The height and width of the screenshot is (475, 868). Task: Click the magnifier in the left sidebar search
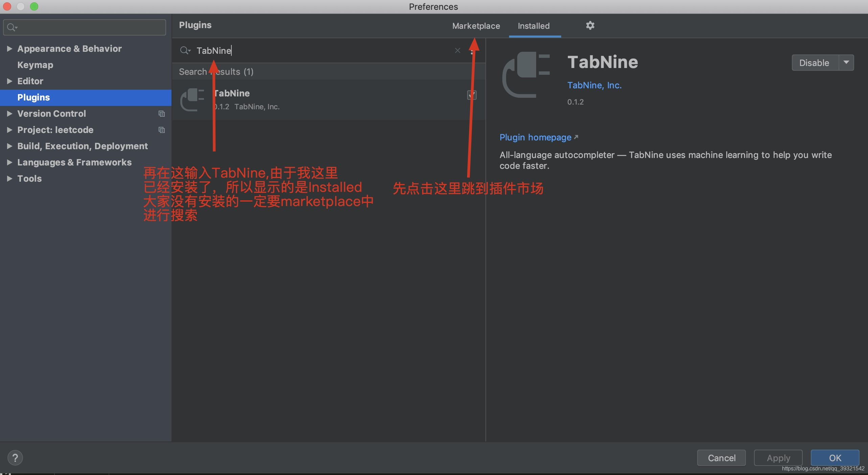point(11,27)
